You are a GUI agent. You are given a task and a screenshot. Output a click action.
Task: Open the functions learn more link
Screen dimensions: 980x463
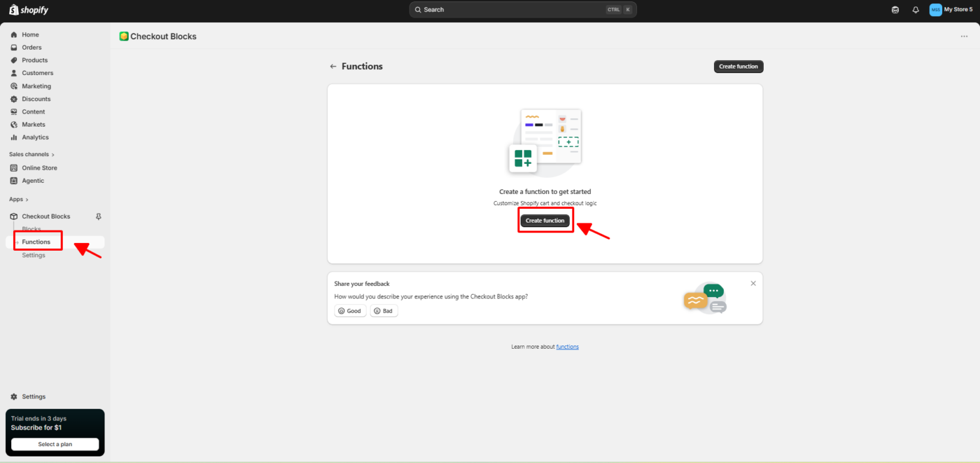click(567, 347)
